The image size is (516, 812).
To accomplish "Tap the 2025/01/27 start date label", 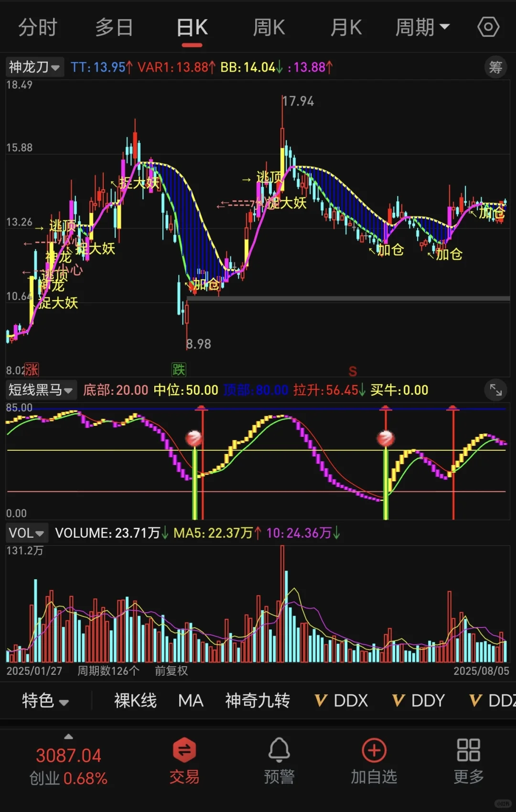I will click(x=34, y=671).
